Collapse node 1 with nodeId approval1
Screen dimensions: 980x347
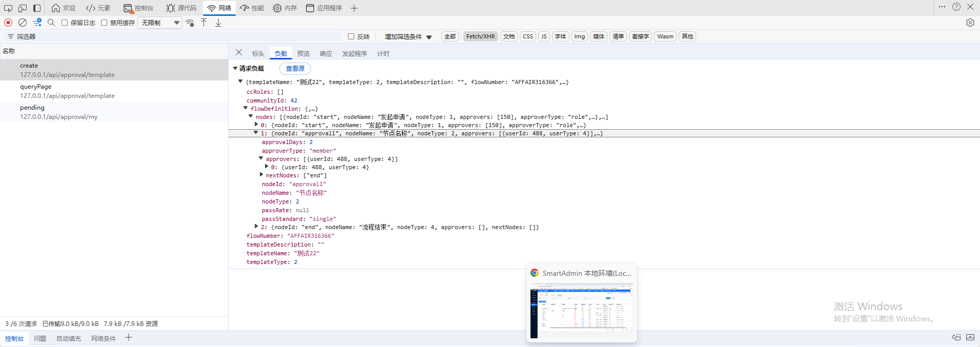pyautogui.click(x=256, y=133)
